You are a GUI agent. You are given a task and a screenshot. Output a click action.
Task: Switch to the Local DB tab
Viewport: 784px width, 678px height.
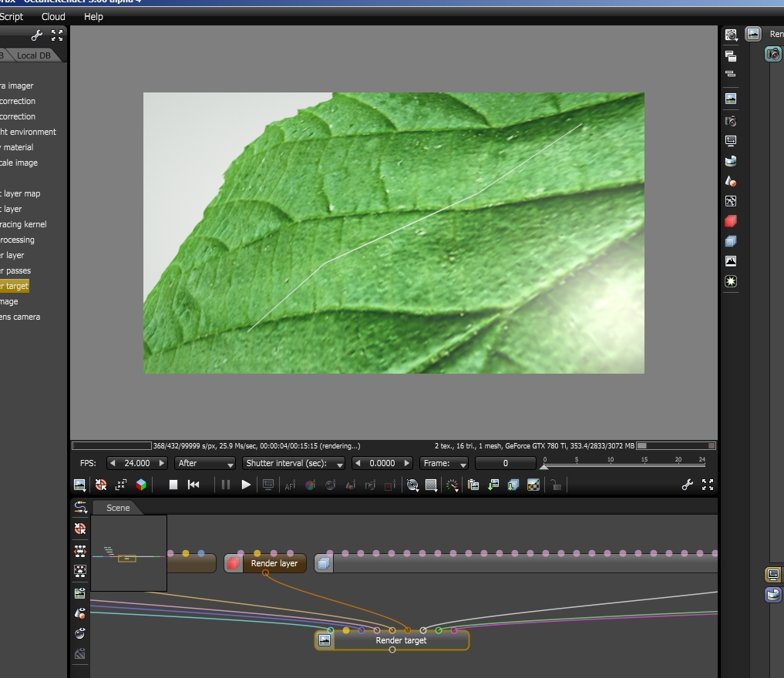(34, 55)
